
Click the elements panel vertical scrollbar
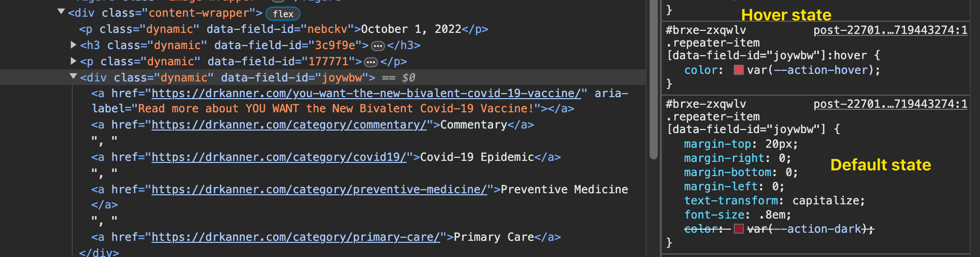point(654,81)
